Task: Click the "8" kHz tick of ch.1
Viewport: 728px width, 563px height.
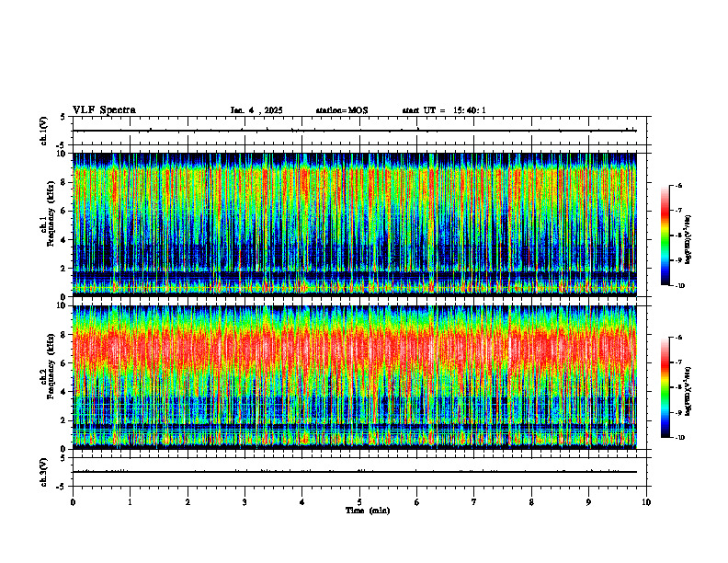Action: click(64, 182)
